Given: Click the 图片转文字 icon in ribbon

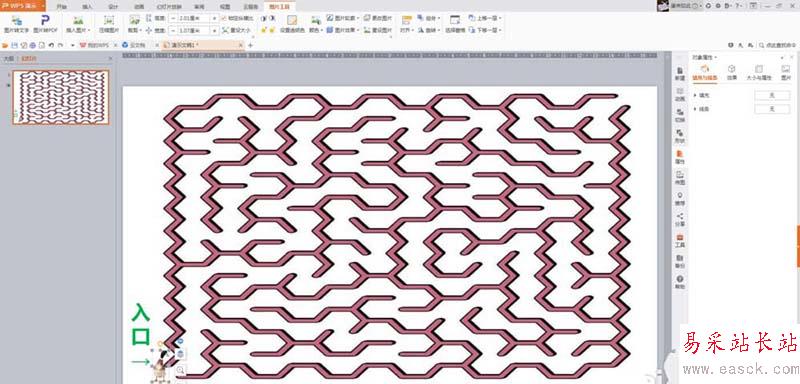Looking at the screenshot, I should pyautogui.click(x=17, y=21).
